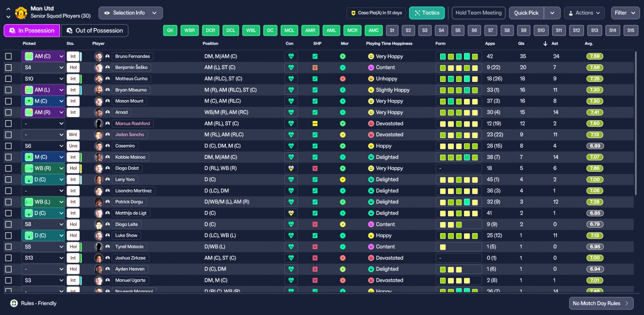Select the AMC position slot

point(373,31)
